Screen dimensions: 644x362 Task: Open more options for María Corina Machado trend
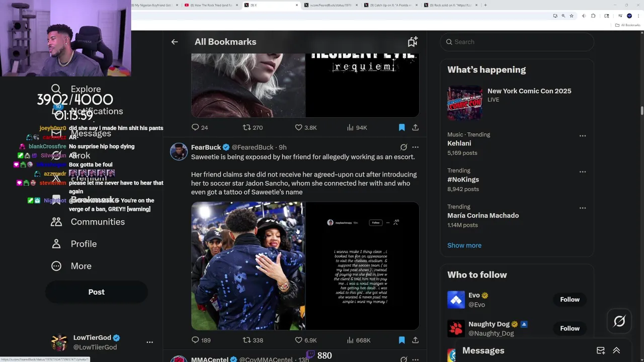pyautogui.click(x=583, y=208)
